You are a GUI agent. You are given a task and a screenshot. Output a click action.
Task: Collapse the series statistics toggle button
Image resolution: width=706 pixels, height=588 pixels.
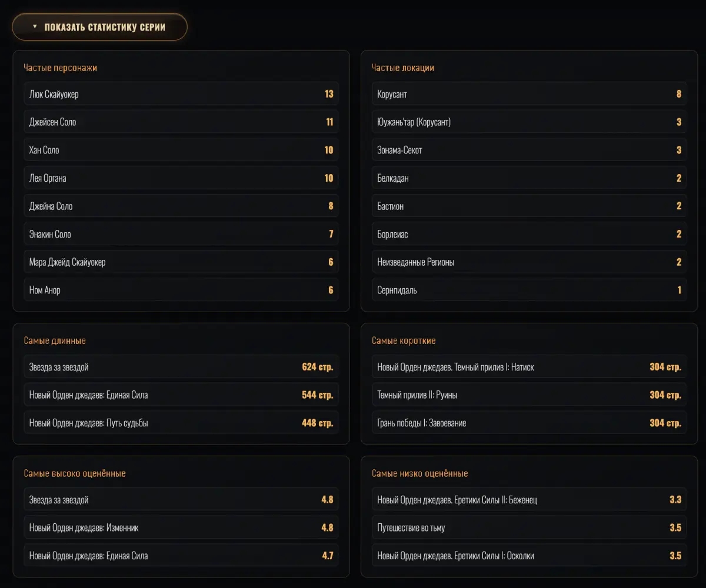pos(99,27)
